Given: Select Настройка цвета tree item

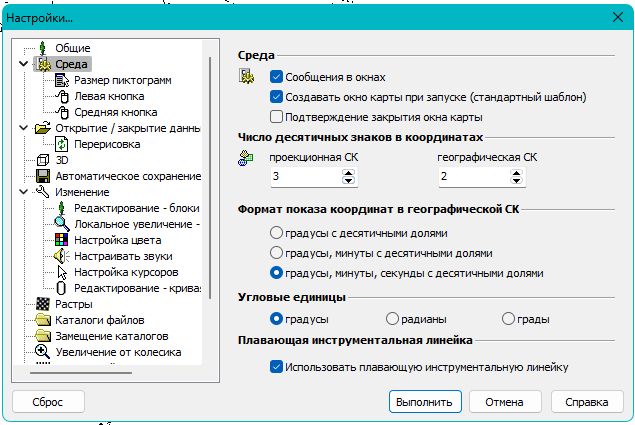Looking at the screenshot, I should pos(118,240).
